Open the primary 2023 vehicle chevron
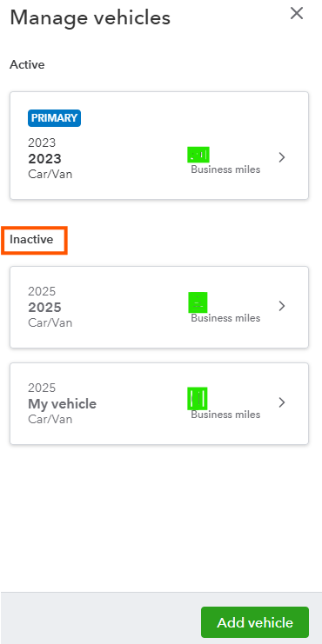The height and width of the screenshot is (644, 322). (x=282, y=157)
